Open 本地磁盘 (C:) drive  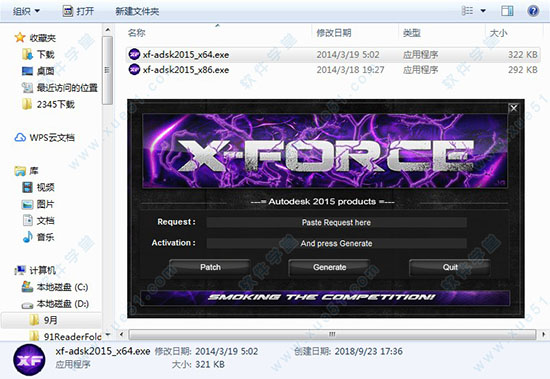point(55,287)
